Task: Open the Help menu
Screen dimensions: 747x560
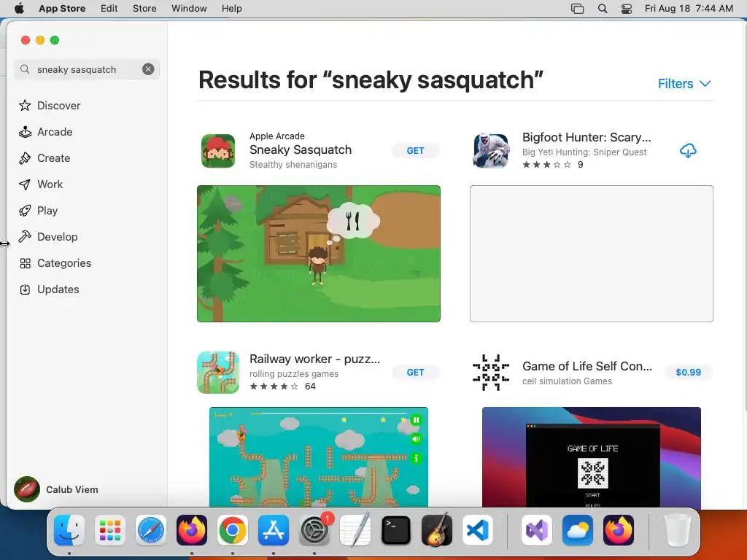Action: [231, 9]
